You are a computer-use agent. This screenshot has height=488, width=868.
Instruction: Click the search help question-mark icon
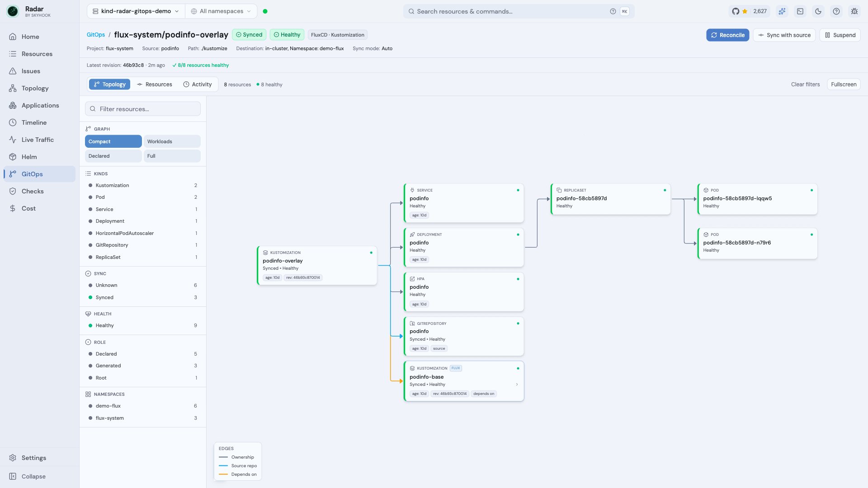(613, 11)
